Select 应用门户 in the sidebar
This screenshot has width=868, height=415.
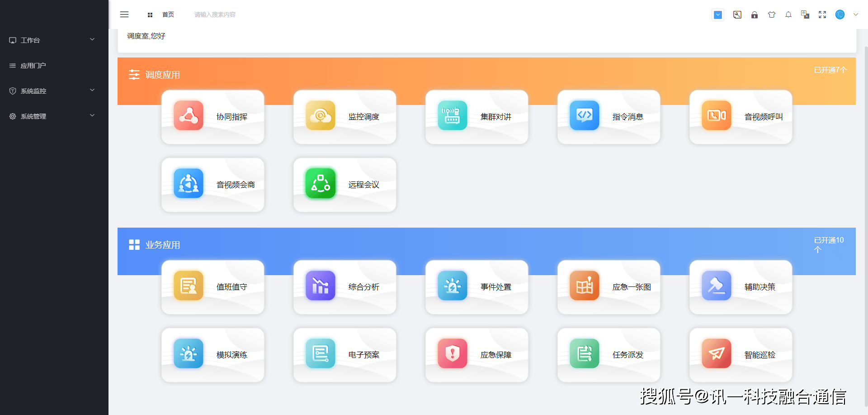pyautogui.click(x=33, y=66)
